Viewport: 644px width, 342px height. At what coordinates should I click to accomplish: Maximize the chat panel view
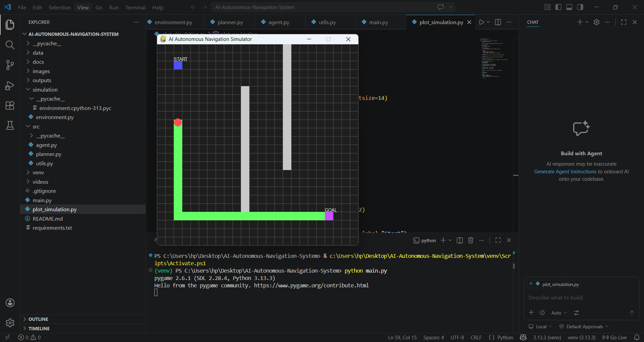[624, 22]
